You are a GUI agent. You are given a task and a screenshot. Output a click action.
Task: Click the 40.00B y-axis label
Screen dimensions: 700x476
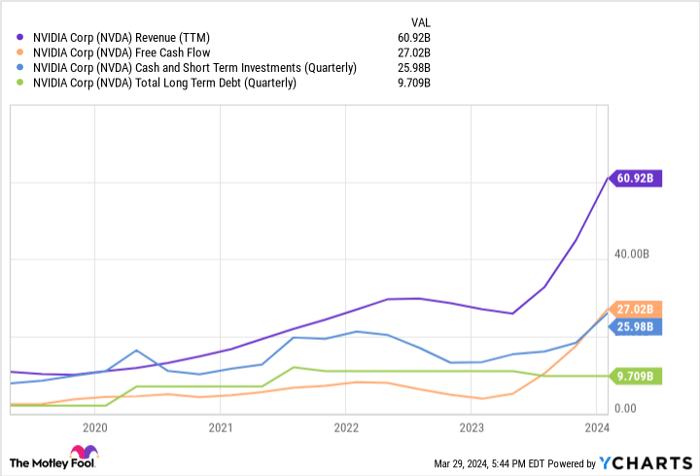coord(632,254)
